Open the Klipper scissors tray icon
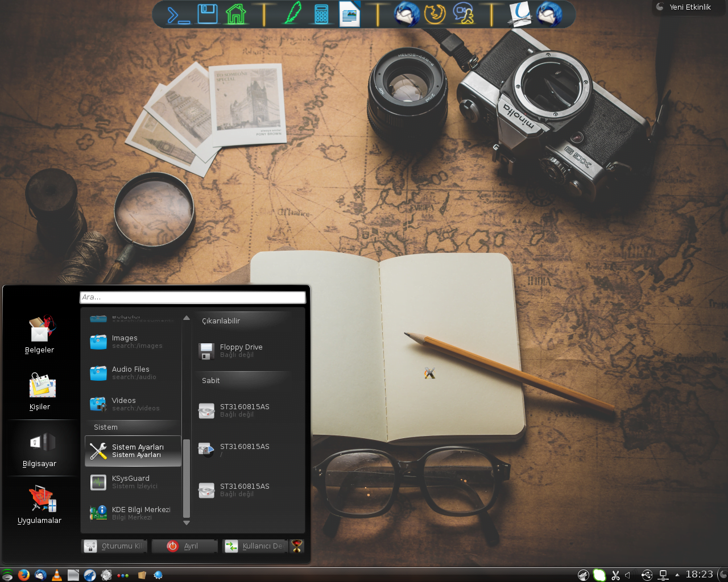The image size is (728, 582). coord(615,575)
